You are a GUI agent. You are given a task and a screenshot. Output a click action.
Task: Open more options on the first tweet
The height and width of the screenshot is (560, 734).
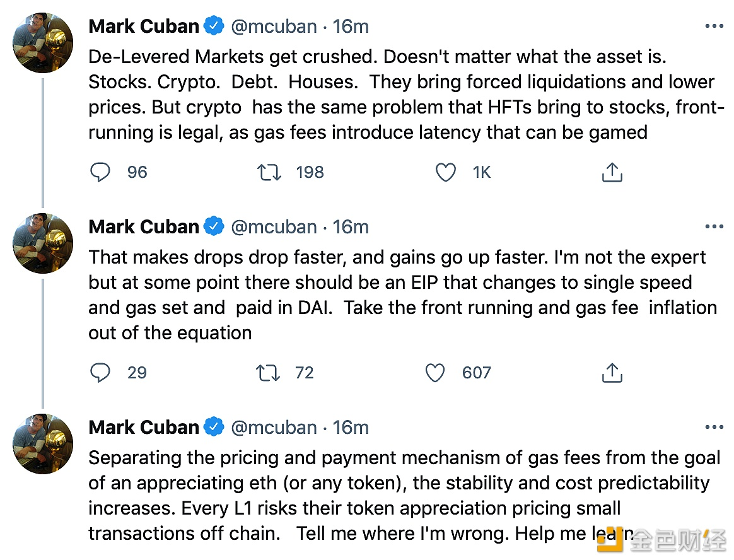714,26
